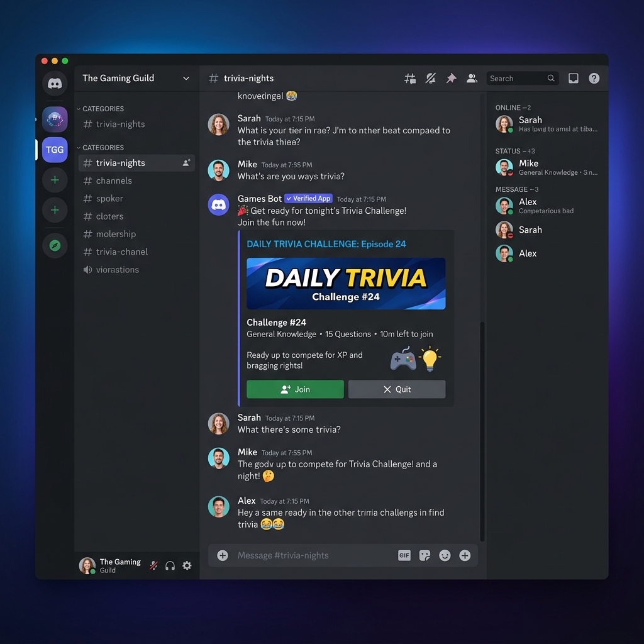Open the threads icon in channel header
This screenshot has width=644, height=644.
pyautogui.click(x=410, y=78)
